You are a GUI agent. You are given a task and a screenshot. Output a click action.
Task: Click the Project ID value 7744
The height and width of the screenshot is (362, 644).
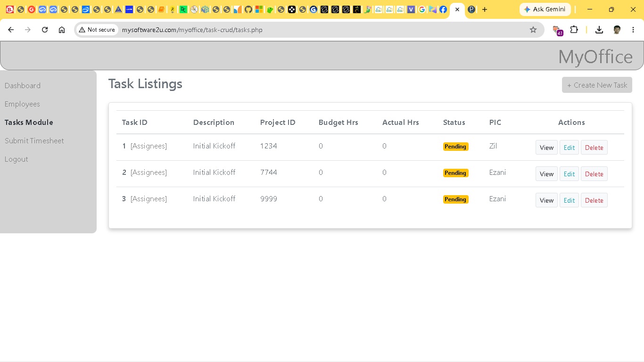coord(269,173)
